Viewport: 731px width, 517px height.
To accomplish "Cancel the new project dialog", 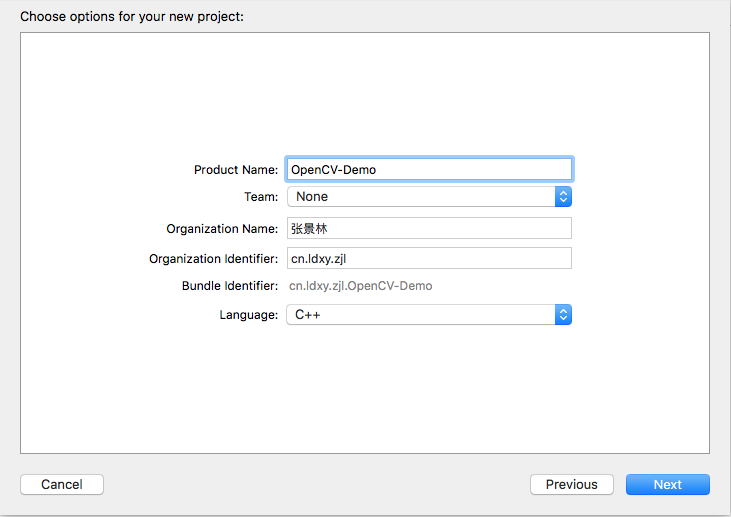I will click(62, 484).
